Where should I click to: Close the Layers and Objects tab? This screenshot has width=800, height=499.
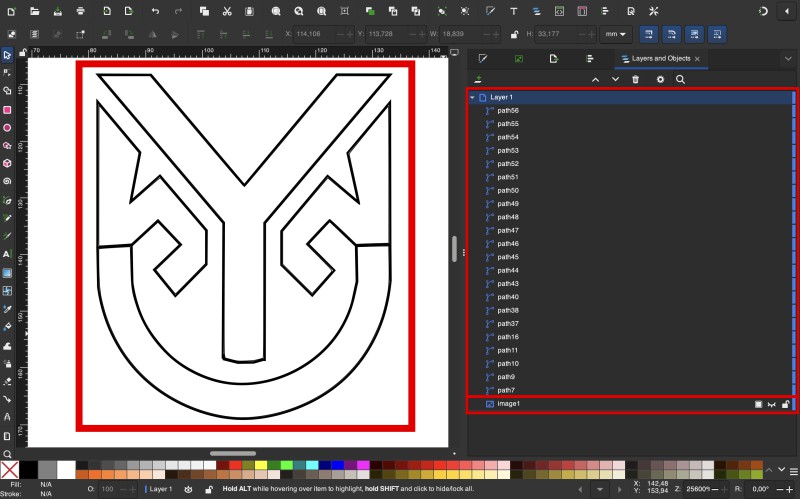click(697, 59)
